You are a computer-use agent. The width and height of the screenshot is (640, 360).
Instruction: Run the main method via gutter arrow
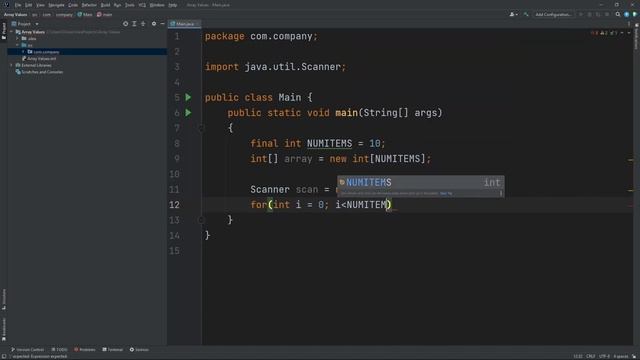tap(188, 112)
